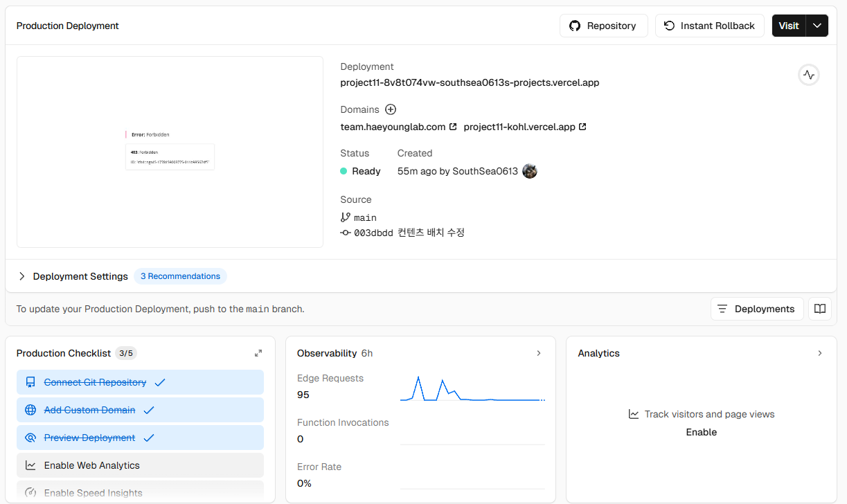
Task: Click the commit icon beside 003dbdd
Action: [x=346, y=233]
